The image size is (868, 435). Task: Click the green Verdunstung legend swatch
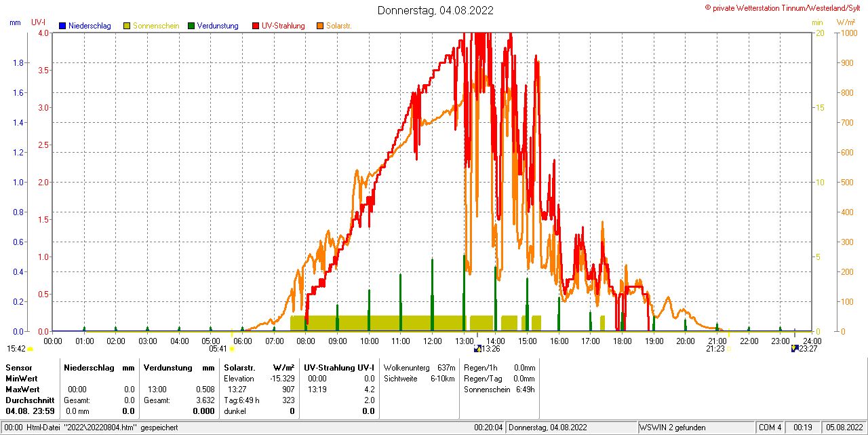point(191,26)
